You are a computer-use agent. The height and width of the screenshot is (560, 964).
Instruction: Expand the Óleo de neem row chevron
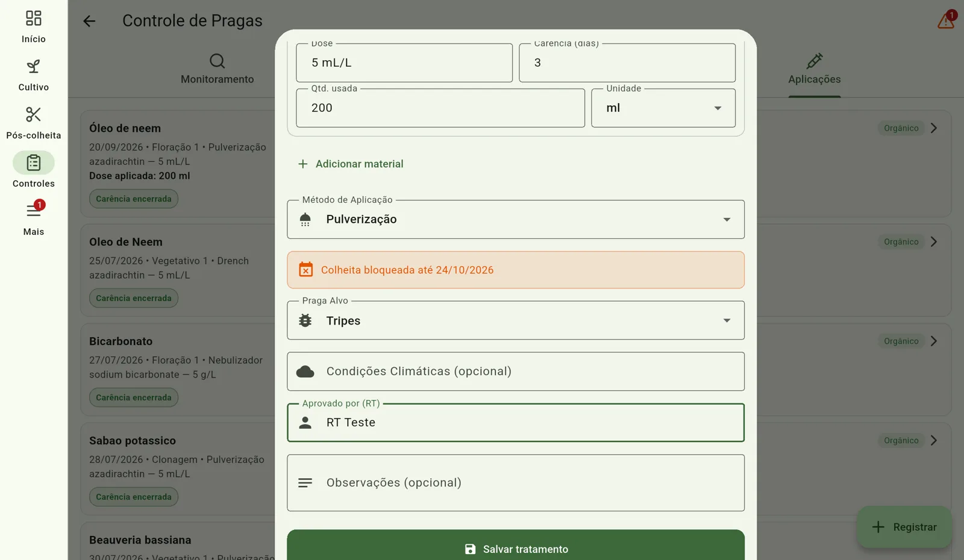(x=934, y=128)
